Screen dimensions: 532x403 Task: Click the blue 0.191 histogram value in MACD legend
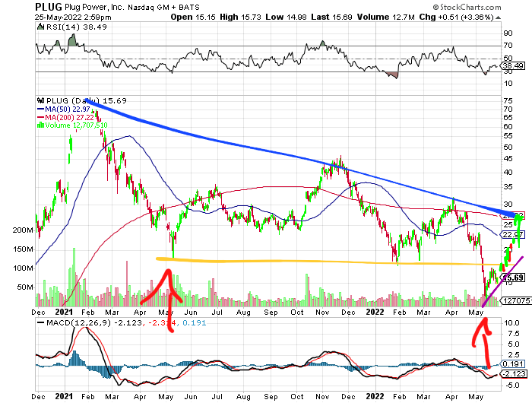click(194, 322)
